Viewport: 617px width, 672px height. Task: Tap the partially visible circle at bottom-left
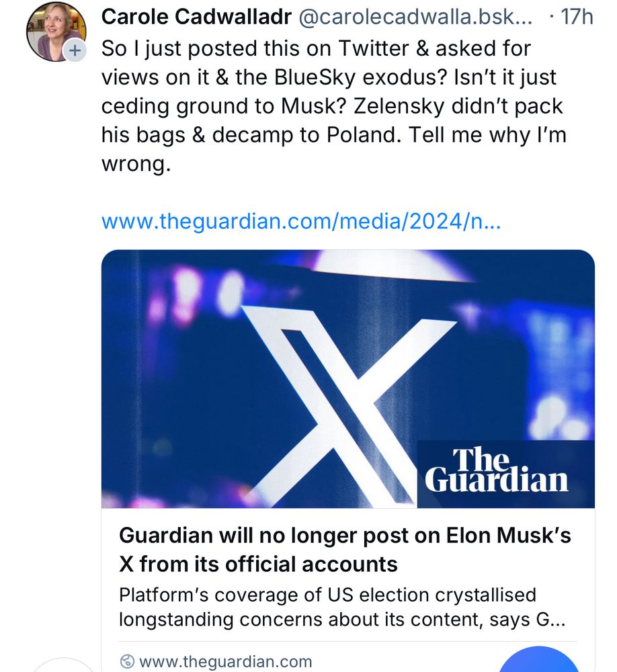pyautogui.click(x=65, y=665)
